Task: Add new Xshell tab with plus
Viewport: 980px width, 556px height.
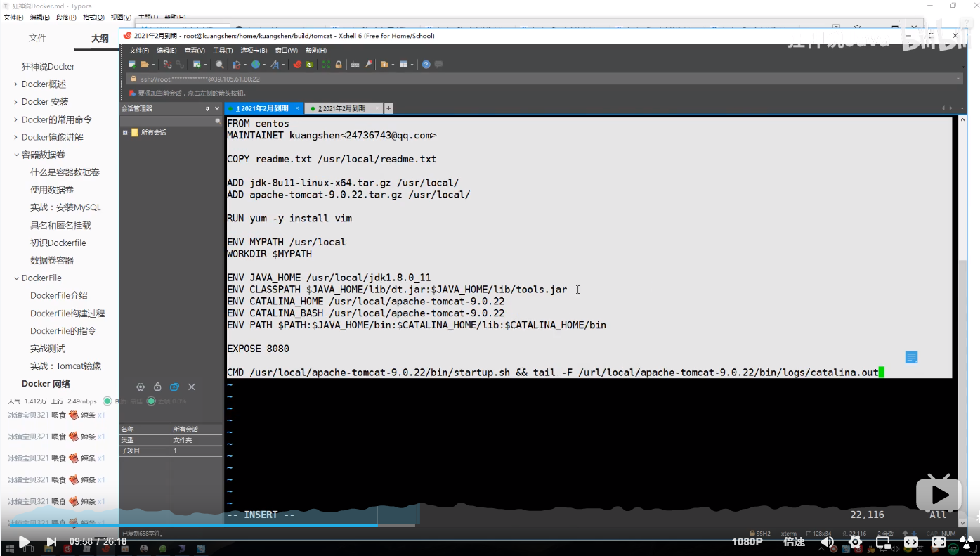Action: pos(388,108)
